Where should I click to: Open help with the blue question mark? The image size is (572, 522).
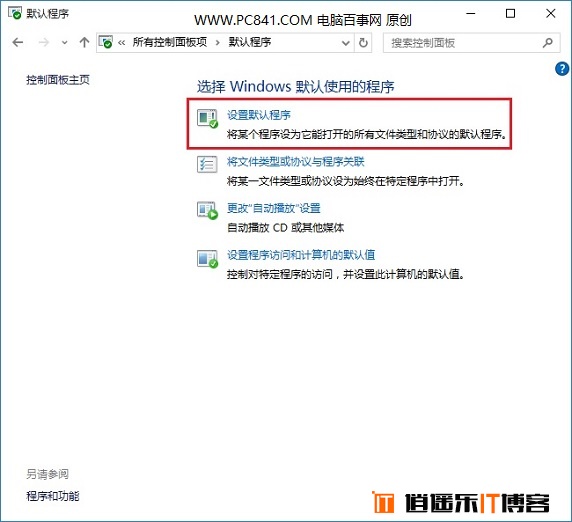[562, 69]
